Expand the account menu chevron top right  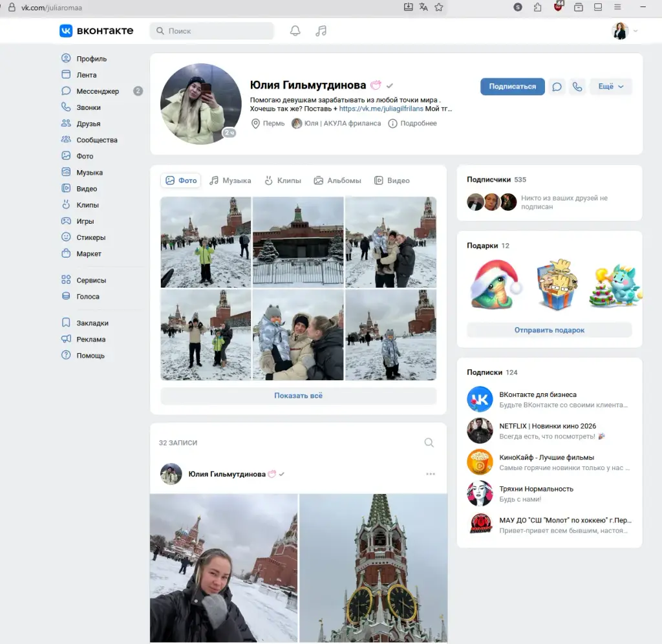[x=635, y=31]
